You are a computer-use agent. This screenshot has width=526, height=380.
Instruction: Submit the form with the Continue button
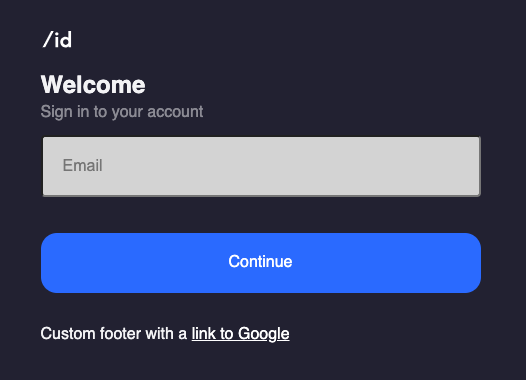coord(261,263)
